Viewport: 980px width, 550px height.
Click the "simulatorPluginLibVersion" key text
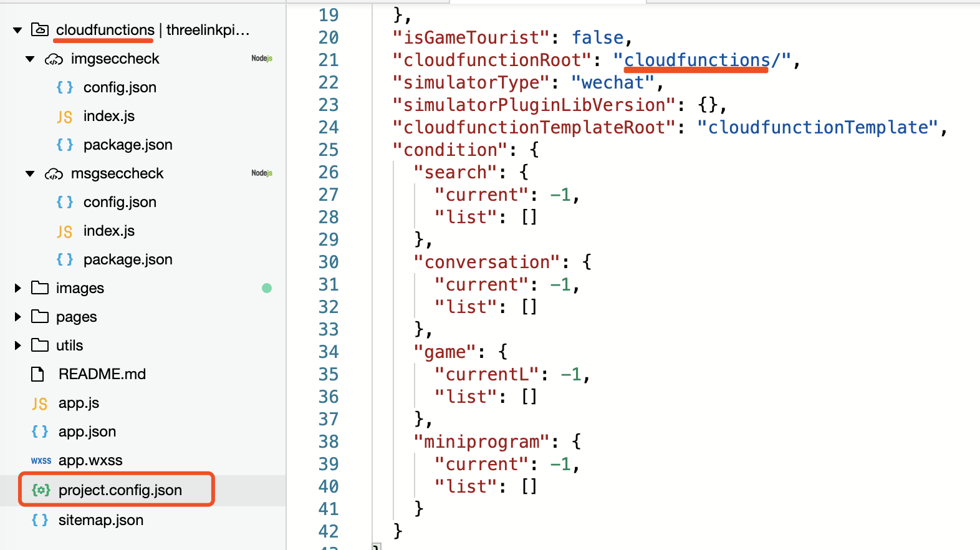tap(534, 105)
